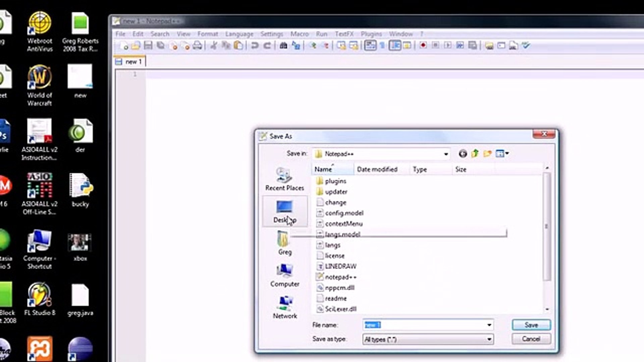Click the Print icon in Notepad++
Image resolution: width=644 pixels, height=362 pixels.
pos(198,46)
